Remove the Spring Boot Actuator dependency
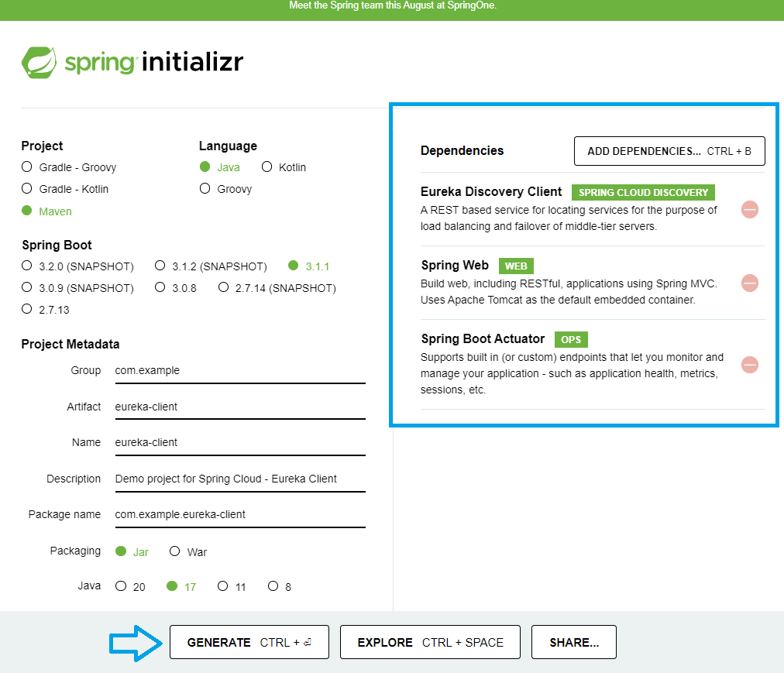Viewport: 784px width, 673px height. click(x=749, y=365)
